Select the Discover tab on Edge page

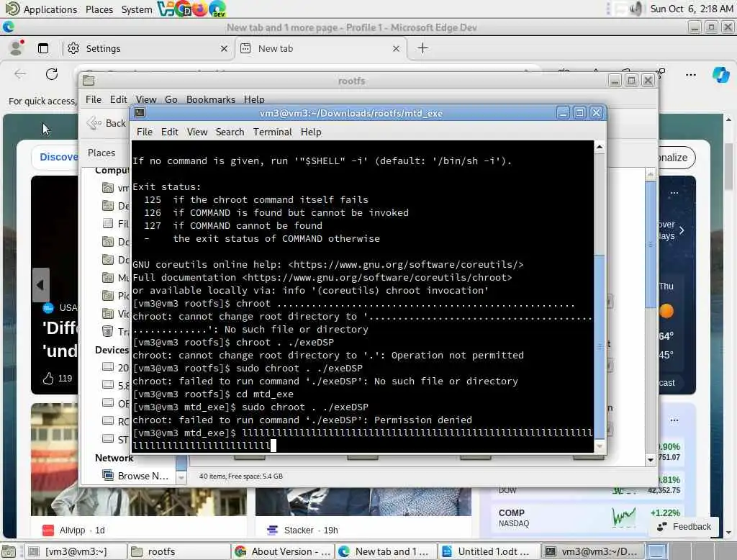point(58,157)
